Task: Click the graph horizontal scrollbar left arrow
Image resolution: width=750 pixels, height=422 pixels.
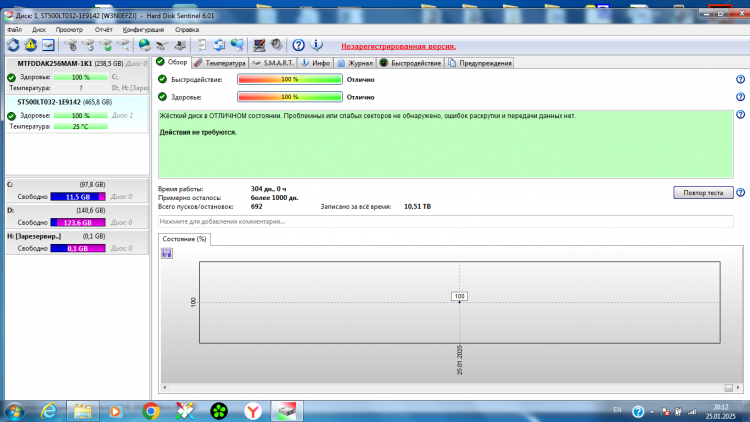Action: [x=165, y=388]
